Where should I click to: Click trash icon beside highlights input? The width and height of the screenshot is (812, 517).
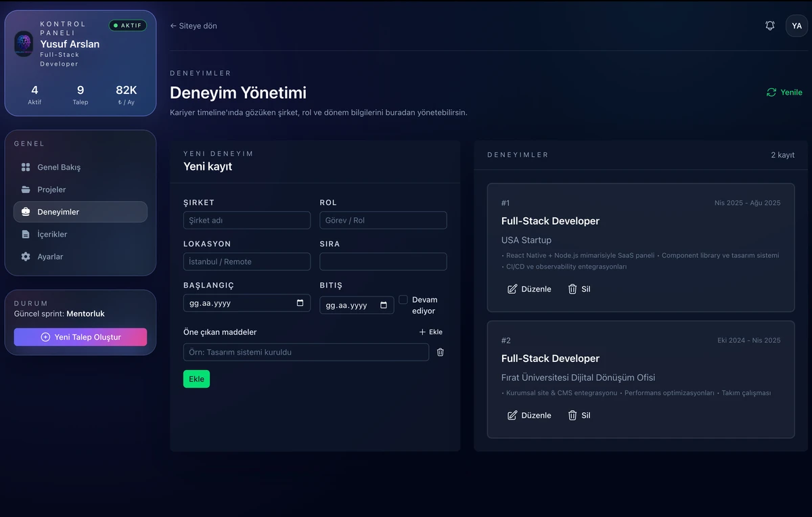[x=441, y=352]
